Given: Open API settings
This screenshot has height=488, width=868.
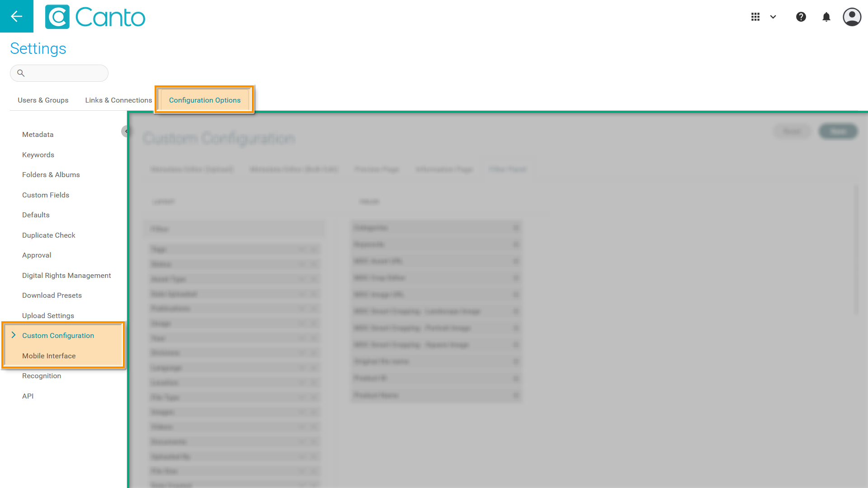Looking at the screenshot, I should tap(28, 396).
